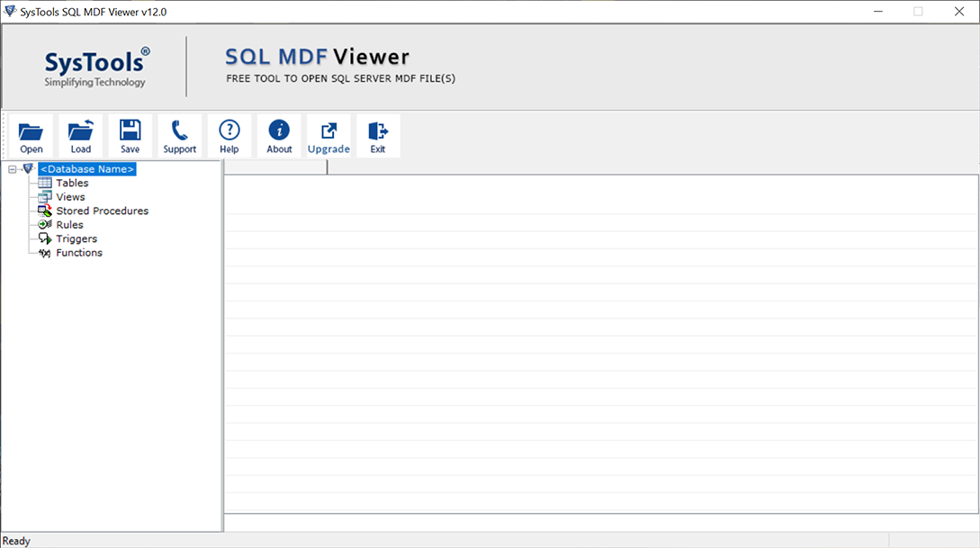The width and height of the screenshot is (980, 548).
Task: Click the SysTools logo in the header
Action: [96, 67]
